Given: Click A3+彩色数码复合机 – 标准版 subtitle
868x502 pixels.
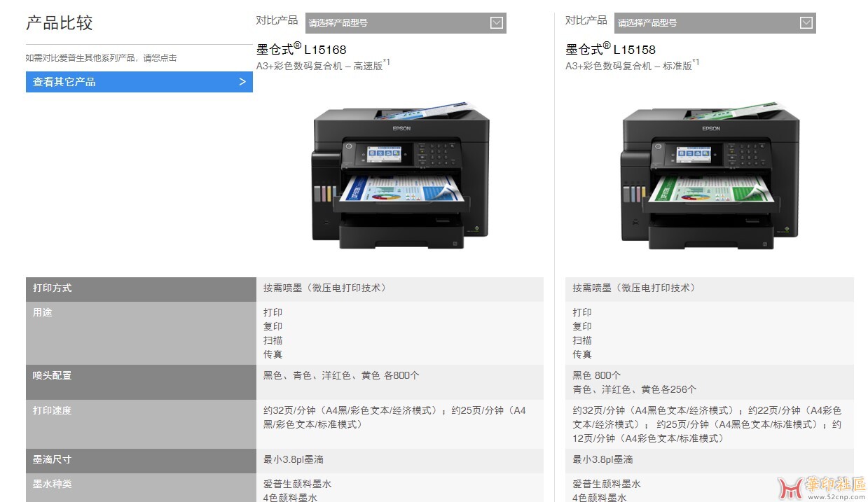Looking at the screenshot, I should point(633,64).
